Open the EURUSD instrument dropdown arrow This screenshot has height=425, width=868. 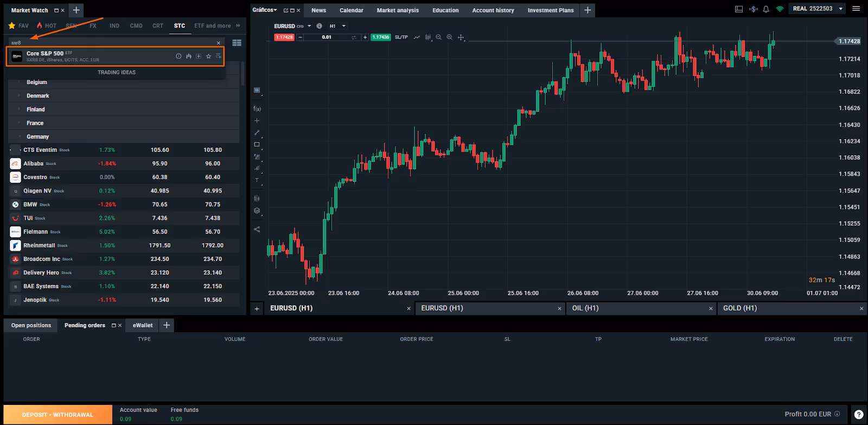[x=309, y=26]
